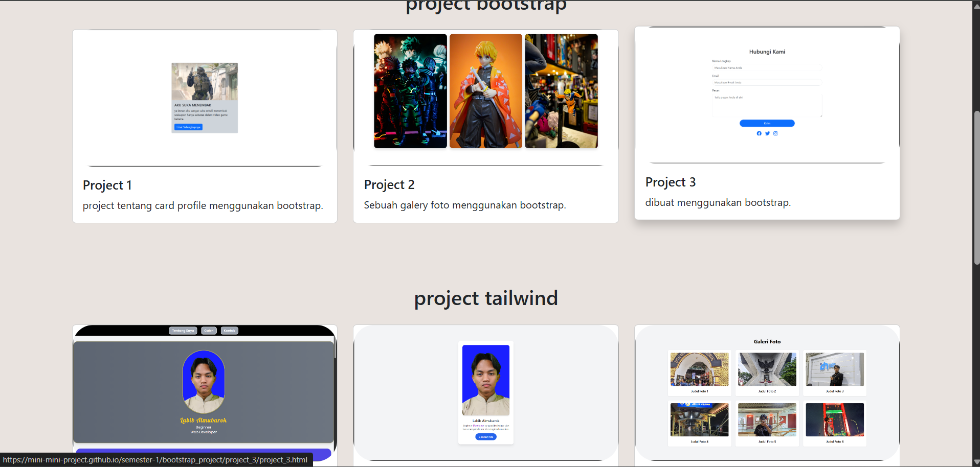Click the page vertical scrollbar thumb
The height and width of the screenshot is (467, 980).
coord(976,188)
